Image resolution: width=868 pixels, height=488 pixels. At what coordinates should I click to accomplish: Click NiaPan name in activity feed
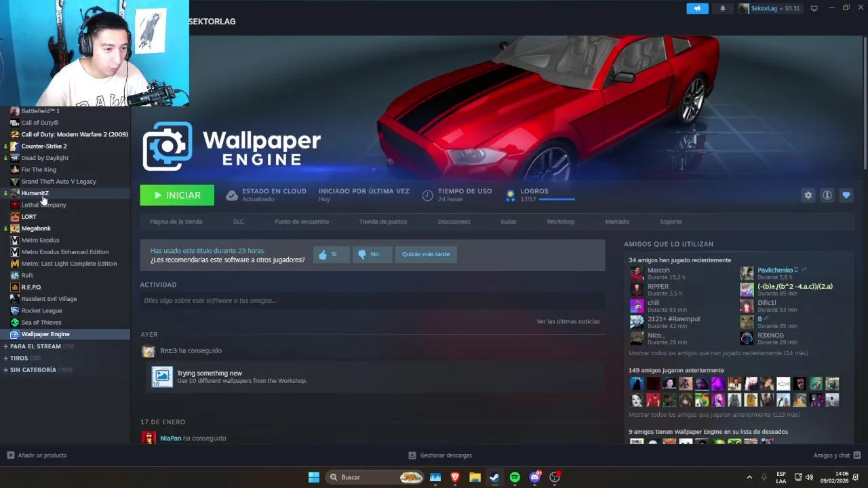(171, 439)
